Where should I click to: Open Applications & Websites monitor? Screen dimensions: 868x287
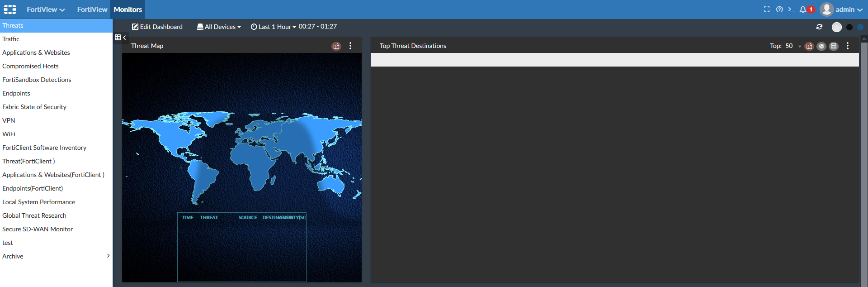pos(56,53)
